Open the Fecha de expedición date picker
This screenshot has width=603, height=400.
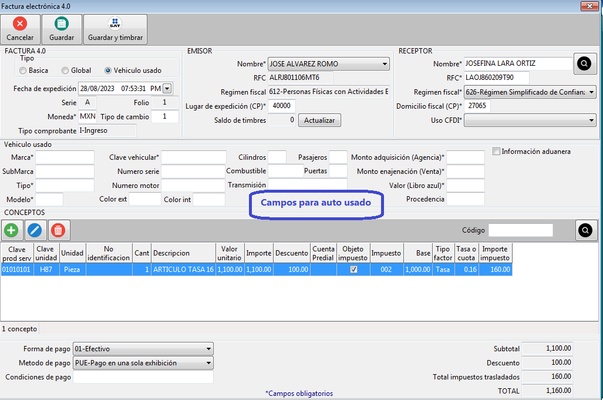167,88
